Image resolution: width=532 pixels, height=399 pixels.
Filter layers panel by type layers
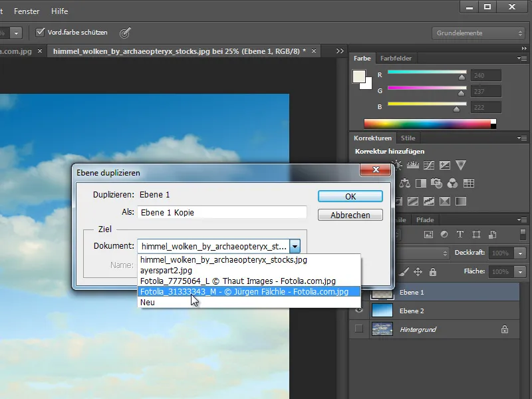pyautogui.click(x=460, y=235)
